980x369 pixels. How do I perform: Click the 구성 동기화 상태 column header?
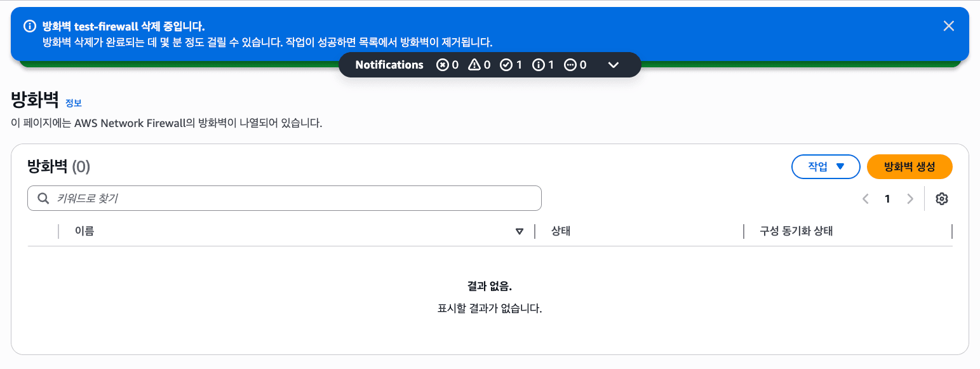pyautogui.click(x=796, y=231)
